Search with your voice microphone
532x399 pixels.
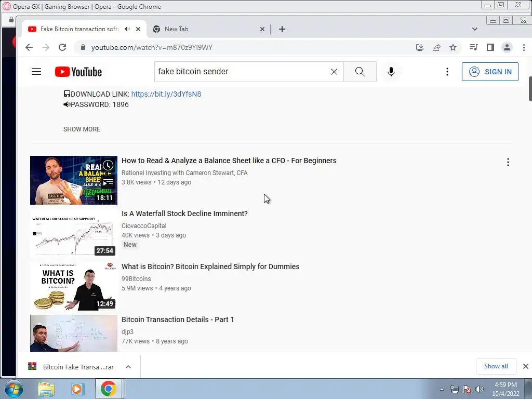391,72
